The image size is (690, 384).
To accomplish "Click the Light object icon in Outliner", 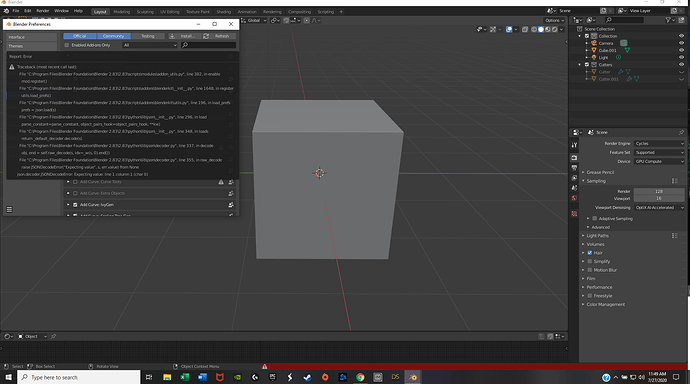I will (594, 57).
